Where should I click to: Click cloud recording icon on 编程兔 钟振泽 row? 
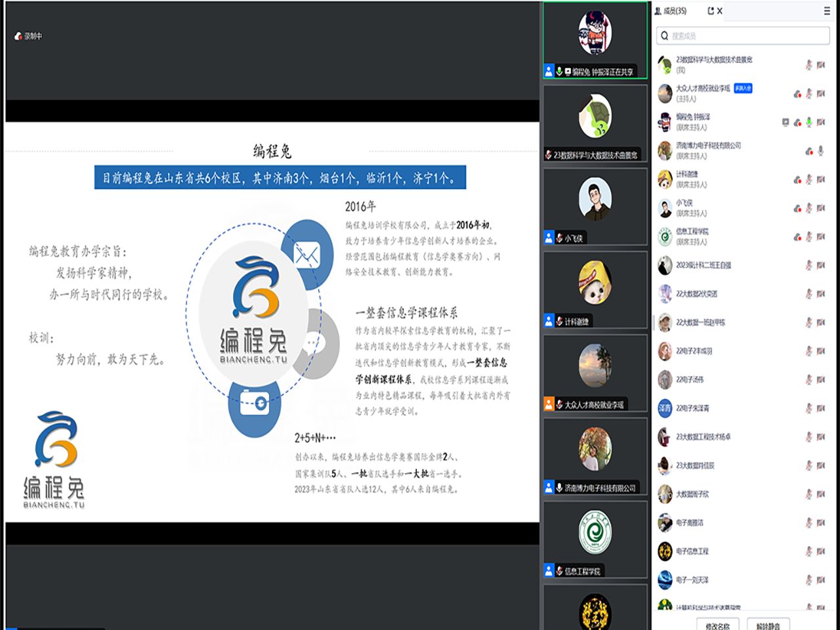click(x=797, y=122)
